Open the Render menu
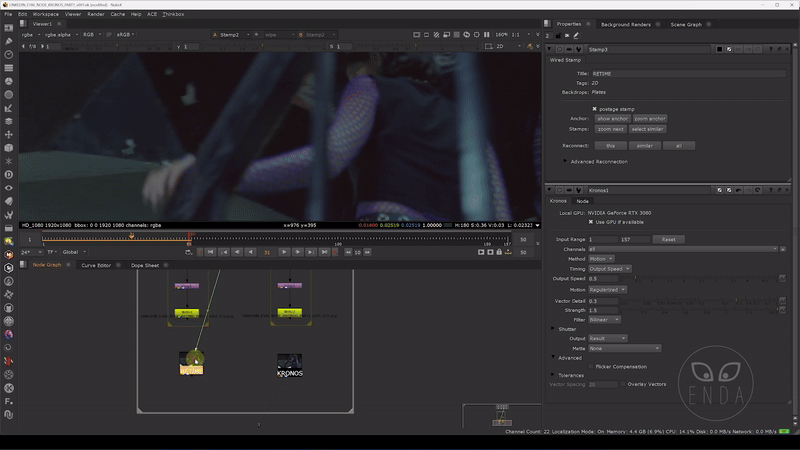The image size is (800, 450). pyautogui.click(x=98, y=15)
